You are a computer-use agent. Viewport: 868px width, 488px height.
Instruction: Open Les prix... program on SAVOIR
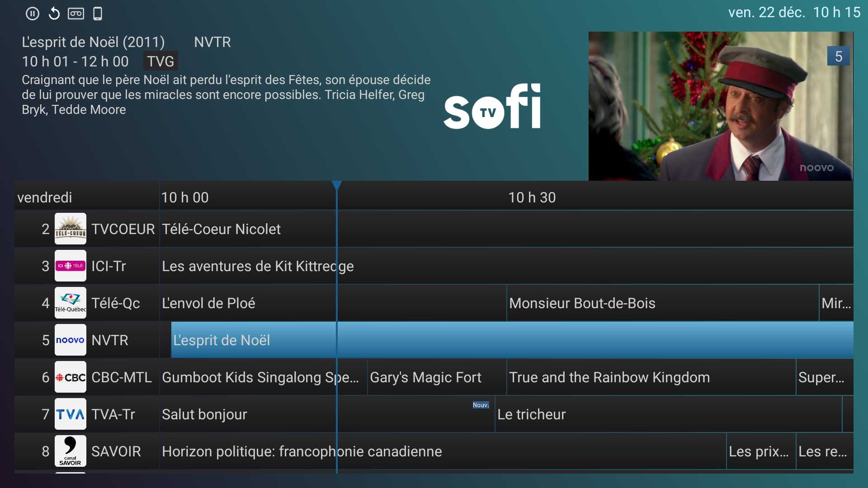760,451
